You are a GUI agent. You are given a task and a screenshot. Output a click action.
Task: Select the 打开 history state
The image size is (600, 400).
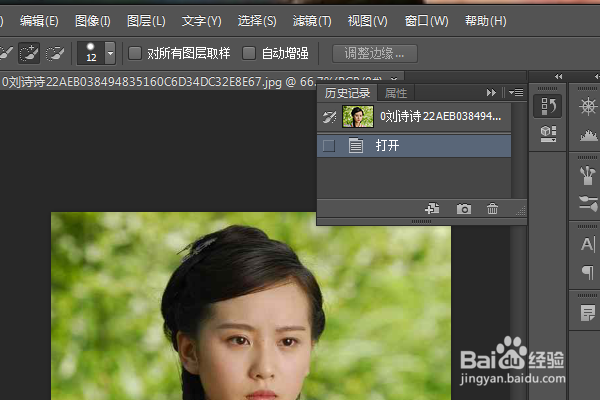[x=414, y=145]
